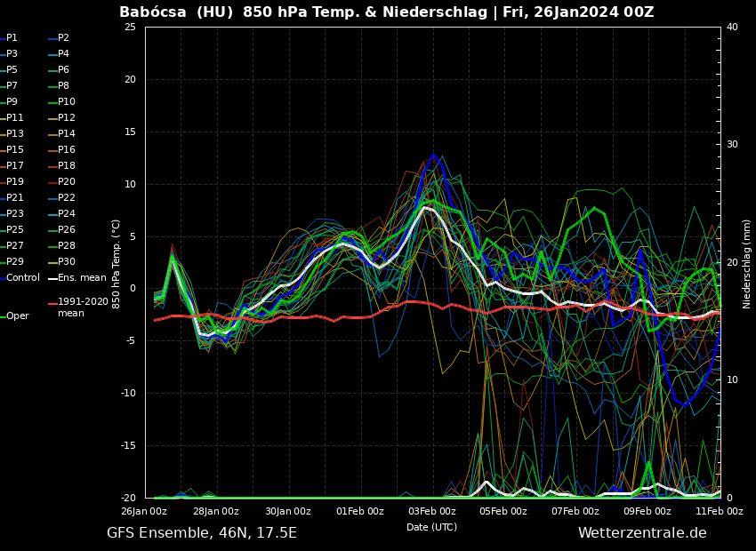
Task: Click the P22 legend entry
Action: click(x=67, y=198)
